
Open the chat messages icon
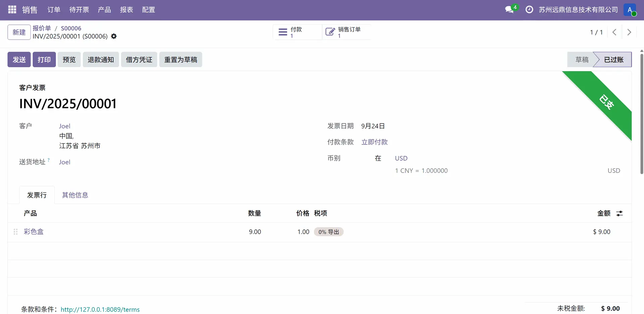tap(509, 9)
